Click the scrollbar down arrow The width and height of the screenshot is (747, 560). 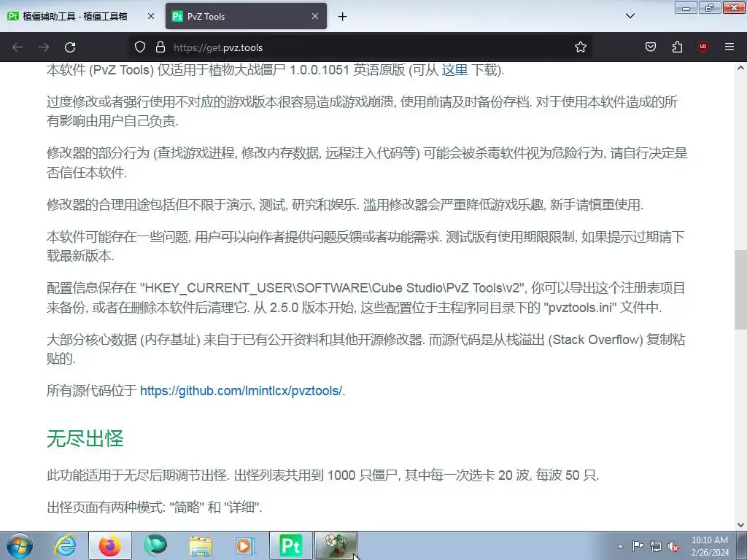tap(740, 525)
